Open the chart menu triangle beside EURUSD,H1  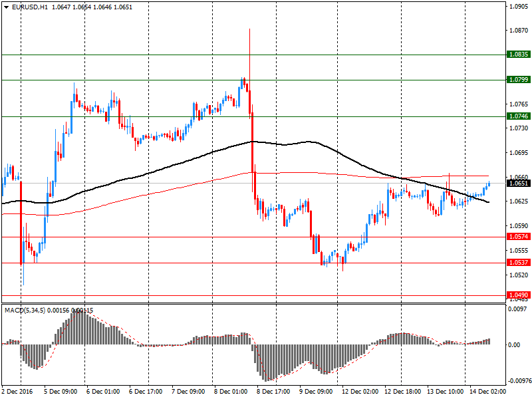[7, 7]
